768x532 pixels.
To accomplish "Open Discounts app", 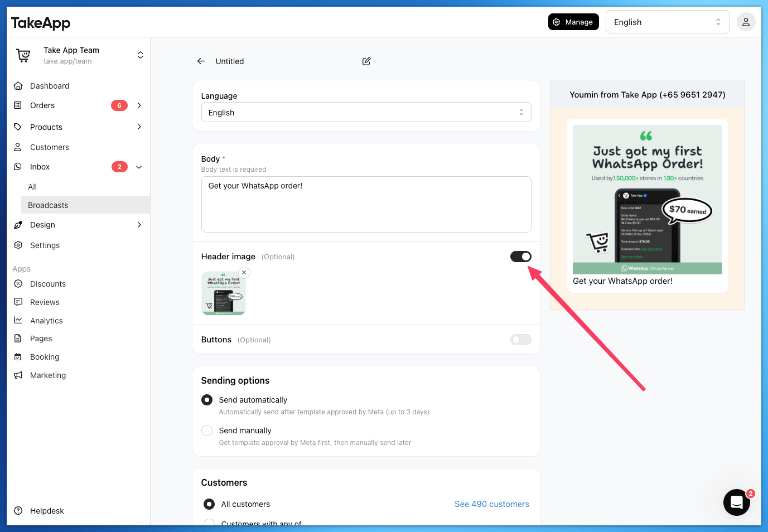I will click(x=48, y=284).
